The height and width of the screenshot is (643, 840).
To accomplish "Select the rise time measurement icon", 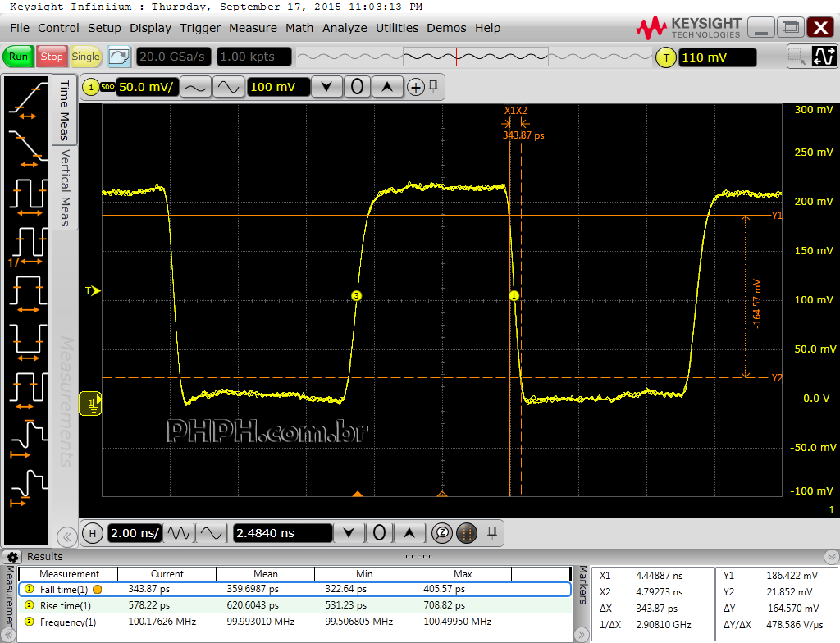I will [x=27, y=103].
